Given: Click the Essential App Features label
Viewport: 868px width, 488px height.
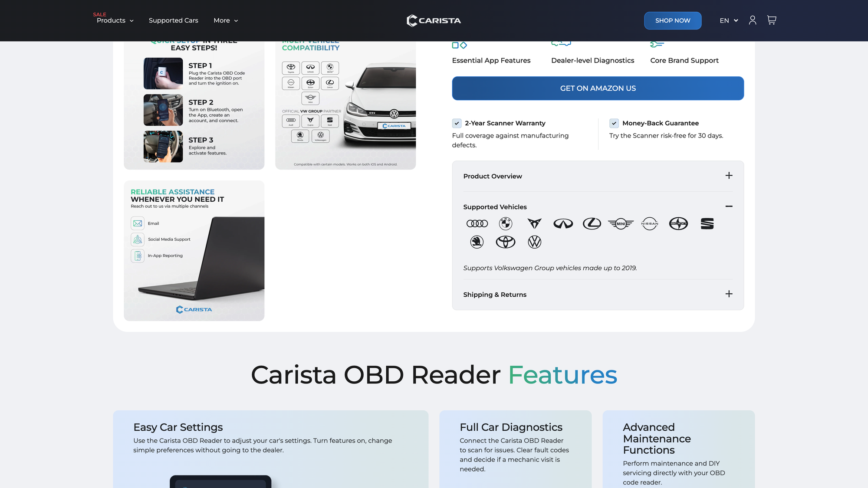Looking at the screenshot, I should pyautogui.click(x=491, y=60).
